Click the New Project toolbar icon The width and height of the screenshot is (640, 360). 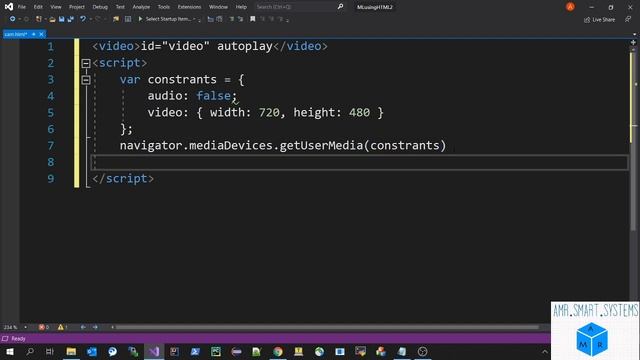point(39,19)
